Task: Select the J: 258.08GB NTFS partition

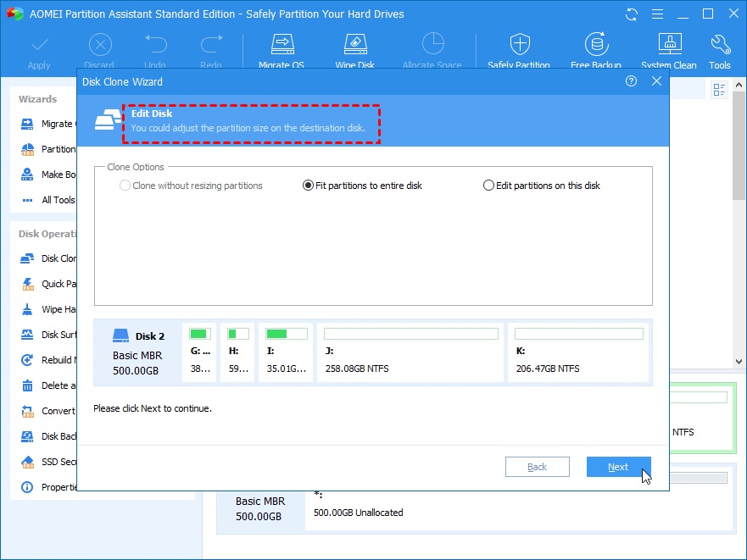Action: (410, 352)
